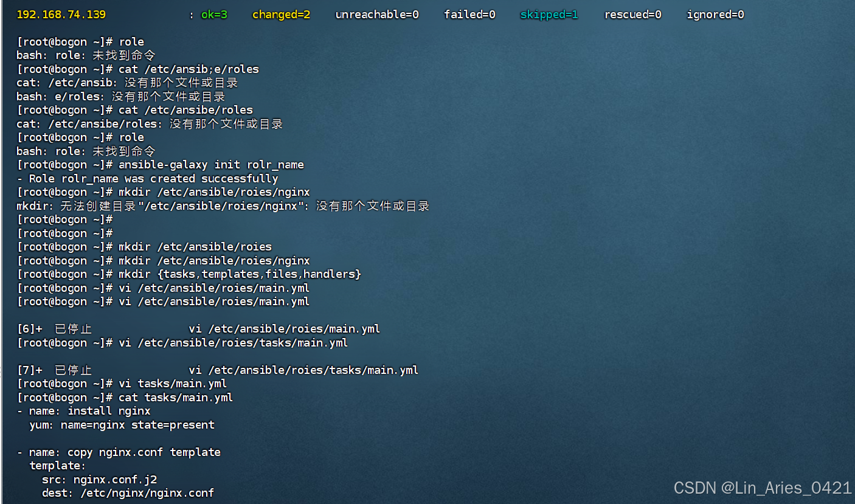Viewport: 855px width, 504px height.
Task: Click the stopped job [6]+ line
Action: (198, 329)
